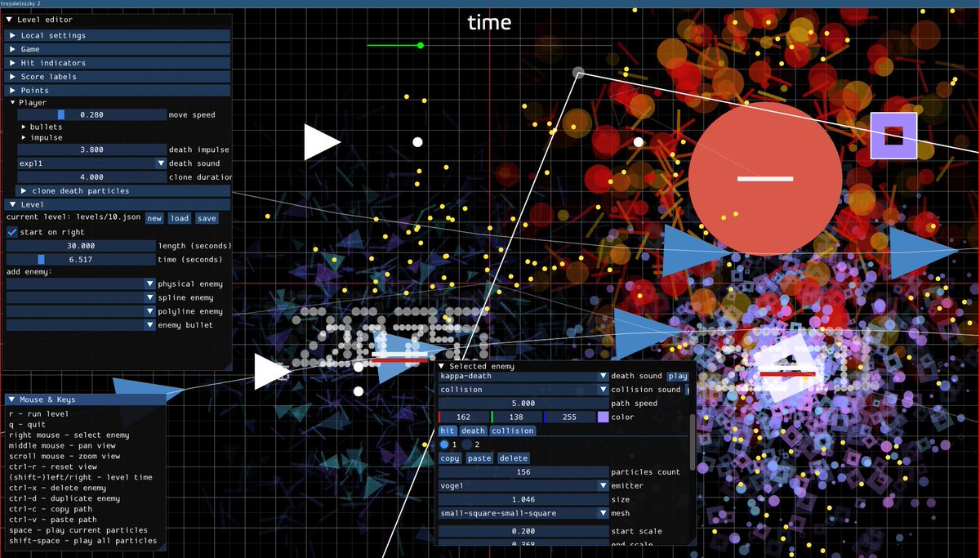Click the grey spline control point on the path
The width and height of the screenshot is (980, 558).
[x=578, y=73]
